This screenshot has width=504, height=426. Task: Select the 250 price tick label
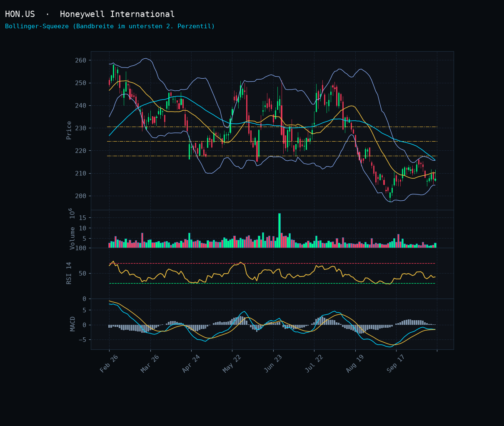(81, 83)
